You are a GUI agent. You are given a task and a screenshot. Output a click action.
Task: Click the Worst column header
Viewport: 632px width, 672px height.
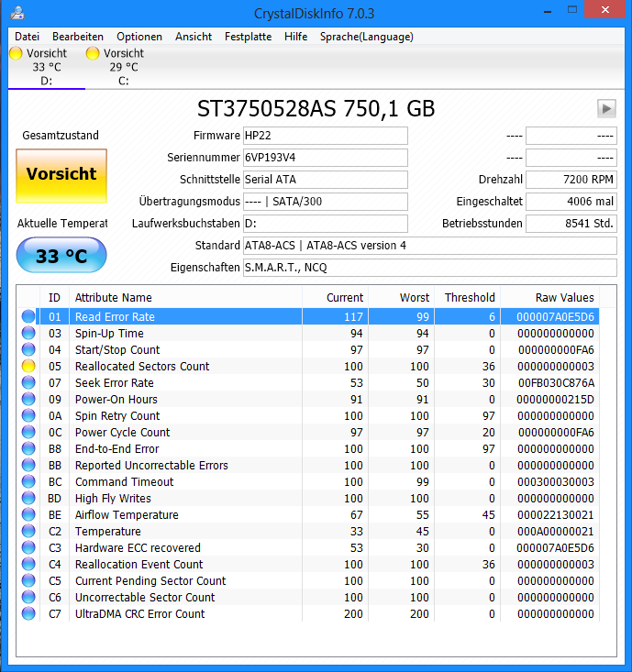402,297
